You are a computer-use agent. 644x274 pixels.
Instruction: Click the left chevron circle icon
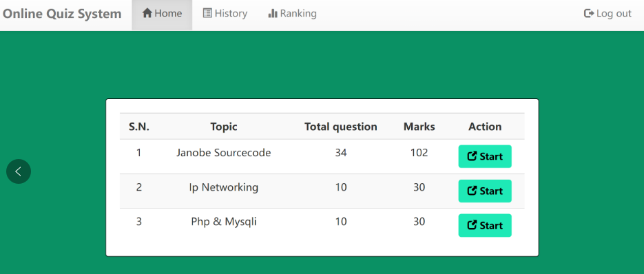tap(19, 171)
